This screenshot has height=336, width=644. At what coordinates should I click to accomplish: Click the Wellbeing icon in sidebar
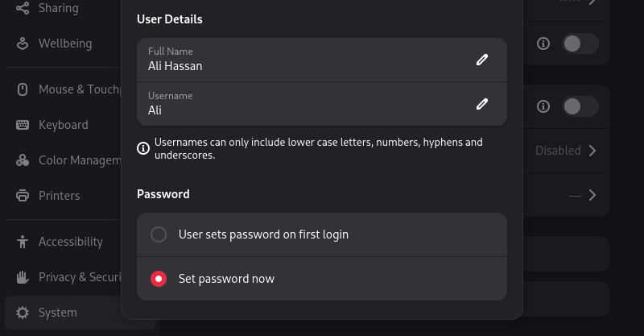pos(23,44)
